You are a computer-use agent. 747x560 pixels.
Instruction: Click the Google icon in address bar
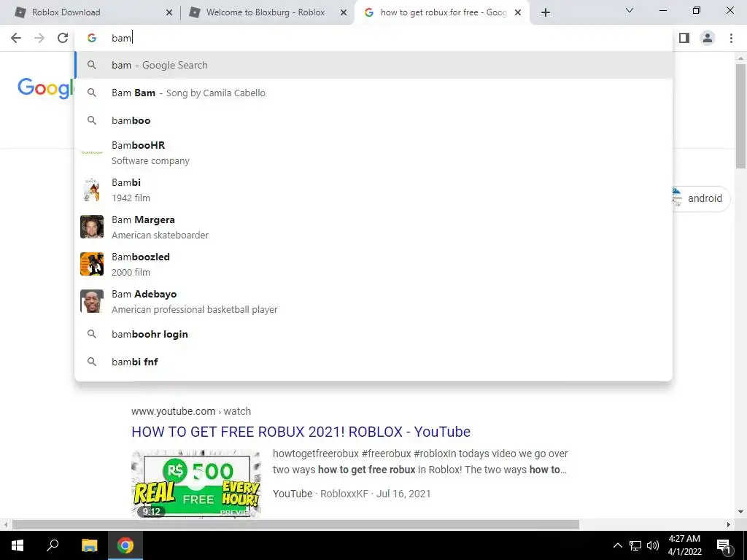tap(92, 38)
